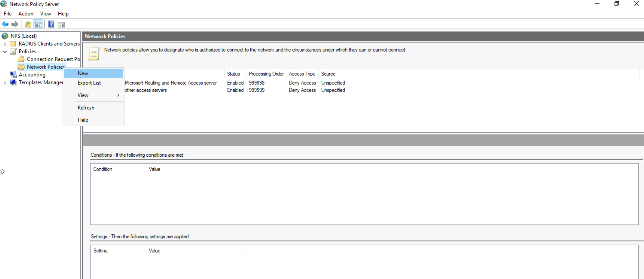Click Refresh in the context menu

click(x=86, y=108)
